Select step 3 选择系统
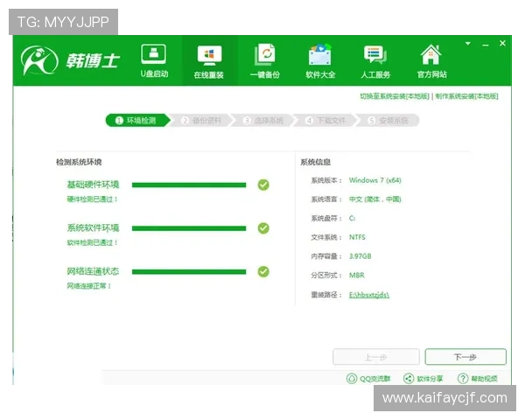The height and width of the screenshot is (420, 525). (x=263, y=121)
